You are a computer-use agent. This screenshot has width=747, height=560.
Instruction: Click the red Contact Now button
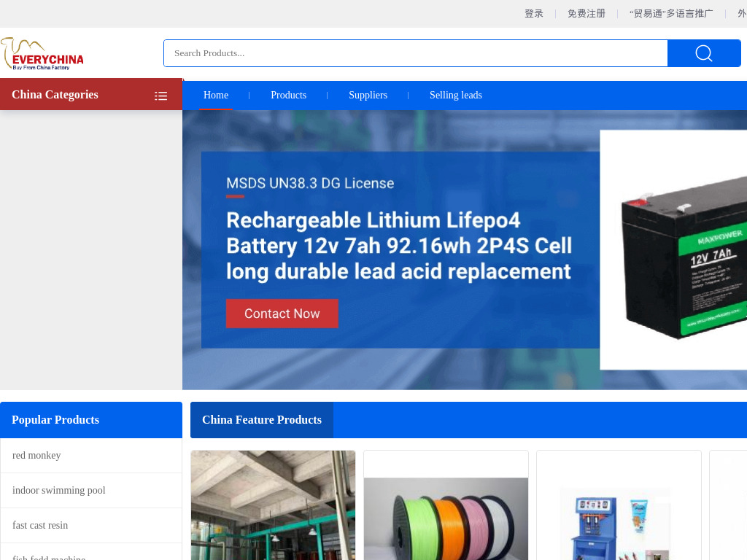pyautogui.click(x=282, y=314)
